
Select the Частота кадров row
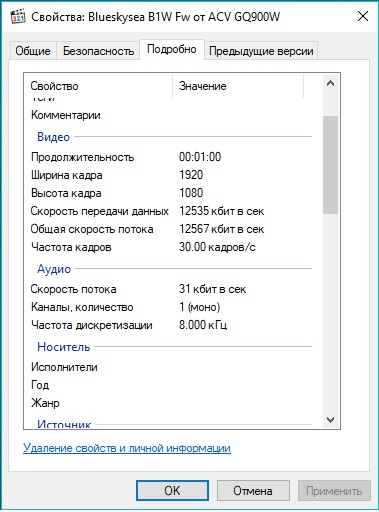(170, 247)
